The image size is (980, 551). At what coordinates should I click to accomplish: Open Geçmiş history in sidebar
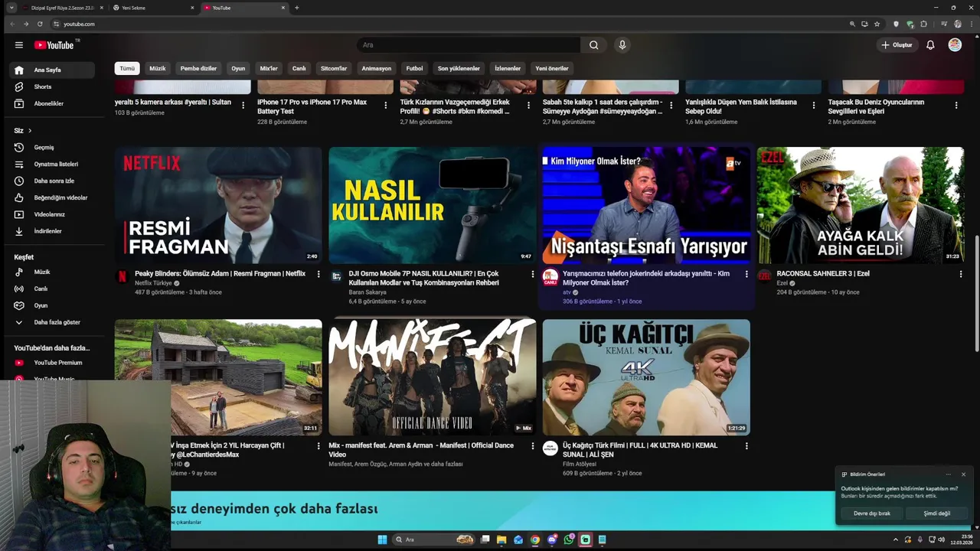[x=53, y=147]
